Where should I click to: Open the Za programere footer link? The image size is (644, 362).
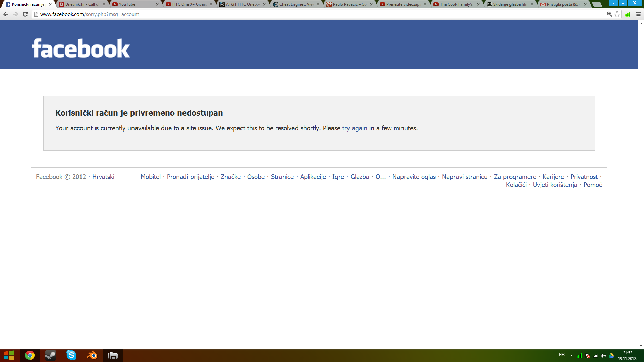[515, 177]
